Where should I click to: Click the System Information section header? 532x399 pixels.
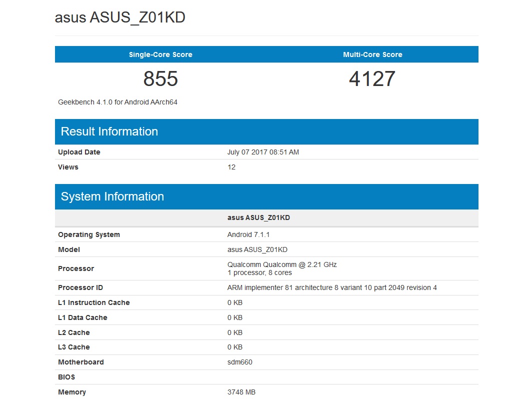pyautogui.click(x=112, y=196)
